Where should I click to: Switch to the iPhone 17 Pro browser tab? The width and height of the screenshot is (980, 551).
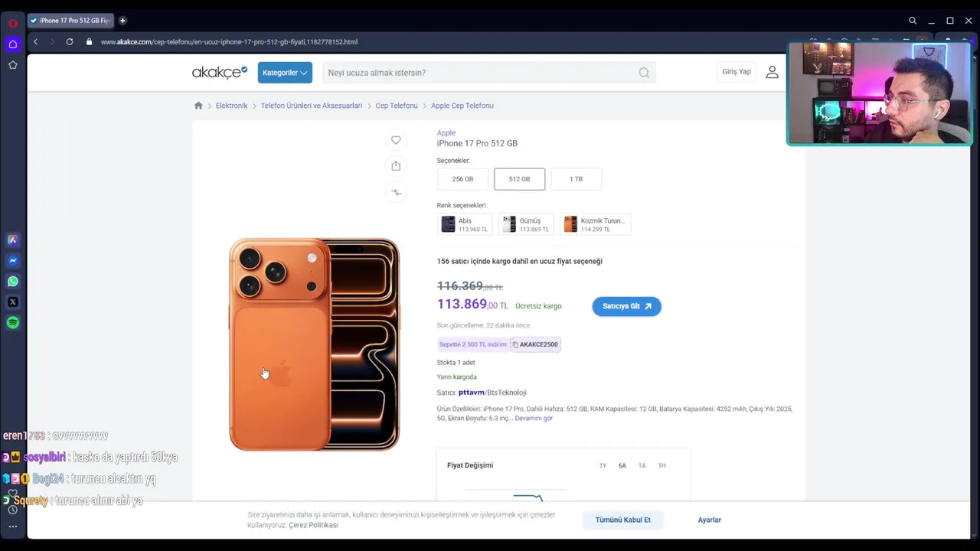pyautogui.click(x=70, y=21)
